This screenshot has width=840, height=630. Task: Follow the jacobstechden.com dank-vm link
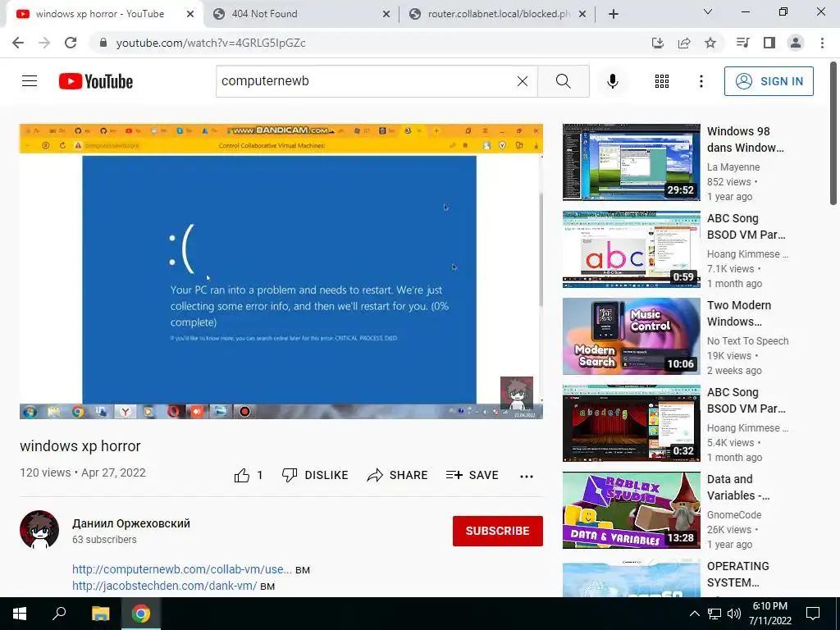164,586
